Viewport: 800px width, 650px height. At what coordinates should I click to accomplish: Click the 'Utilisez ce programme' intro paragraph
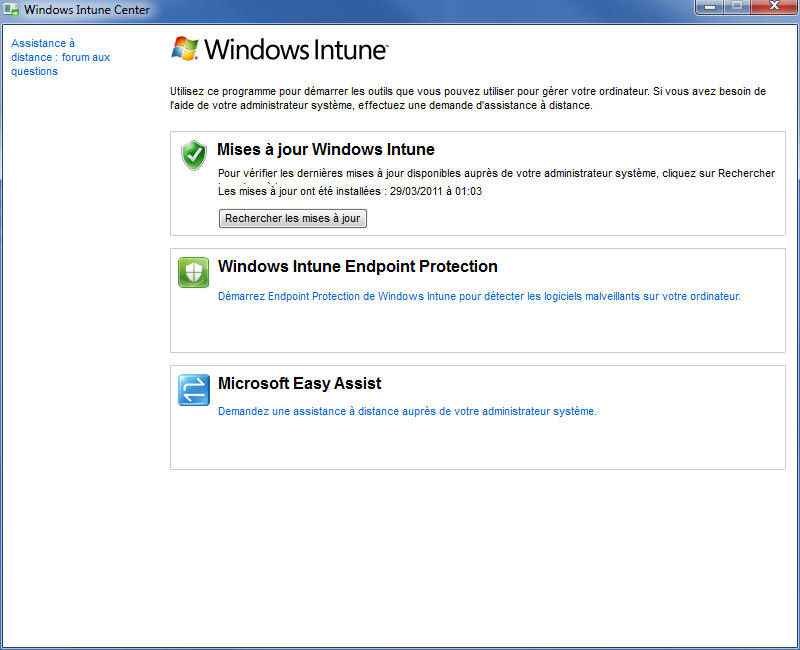pyautogui.click(x=468, y=98)
